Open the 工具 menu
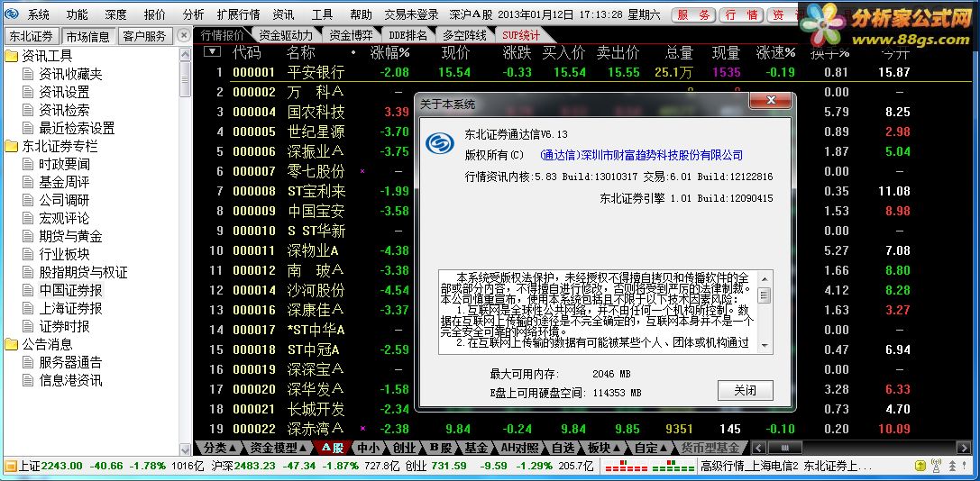Image resolution: width=980 pixels, height=481 pixels. click(x=323, y=15)
